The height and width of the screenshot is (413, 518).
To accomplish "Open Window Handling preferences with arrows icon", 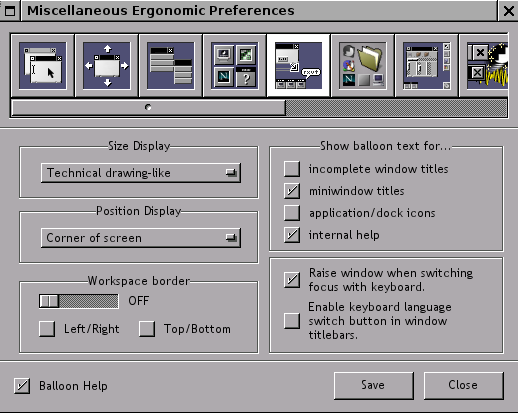I will tap(107, 65).
